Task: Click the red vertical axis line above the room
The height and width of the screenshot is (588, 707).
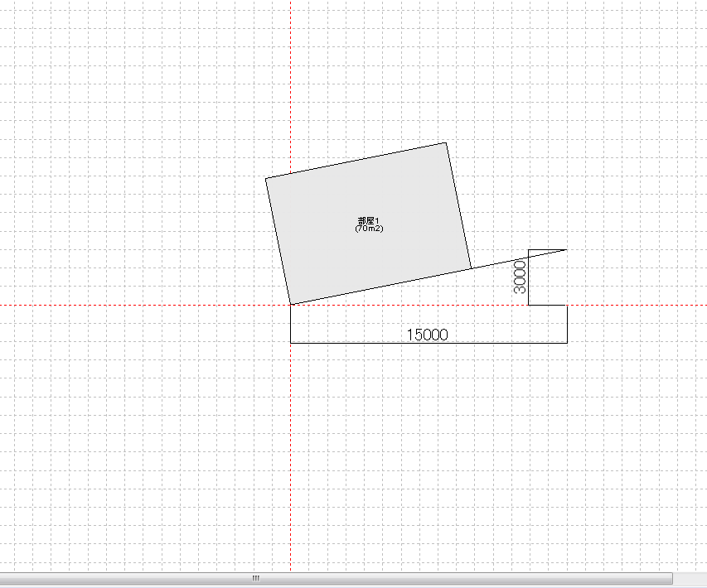Action: [291, 83]
